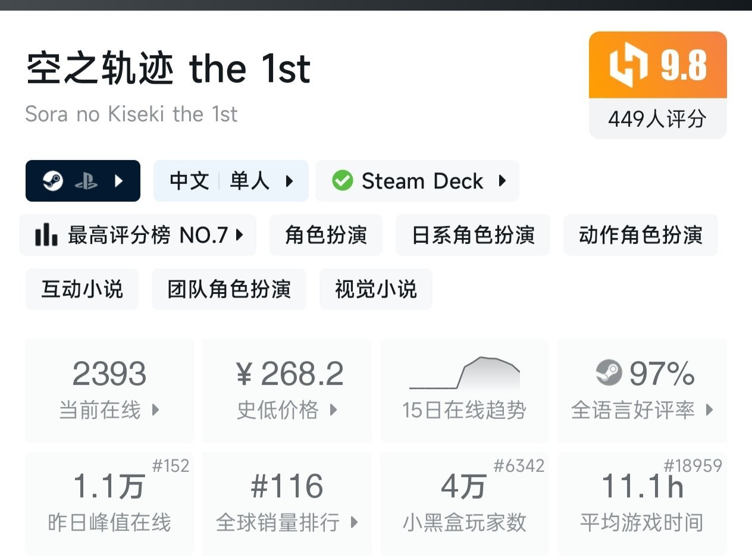752x560 pixels.
Task: Click the PlayStation platform icon
Action: point(86,181)
